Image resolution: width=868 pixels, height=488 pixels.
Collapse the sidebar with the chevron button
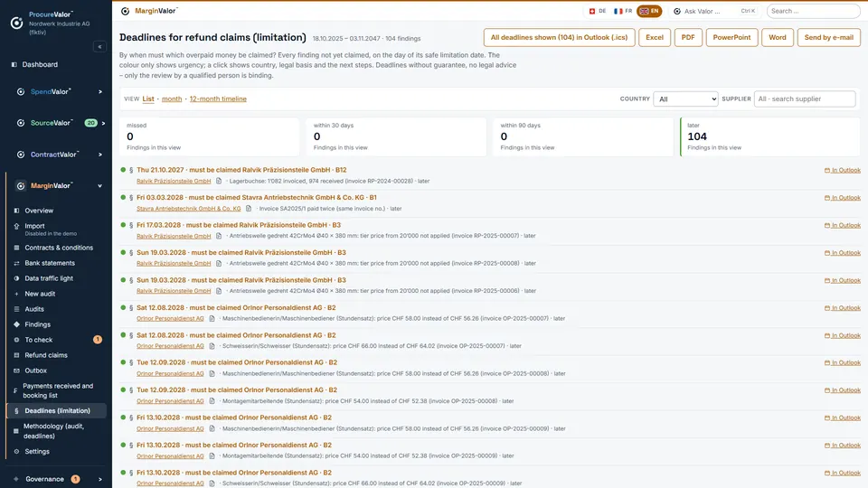99,47
